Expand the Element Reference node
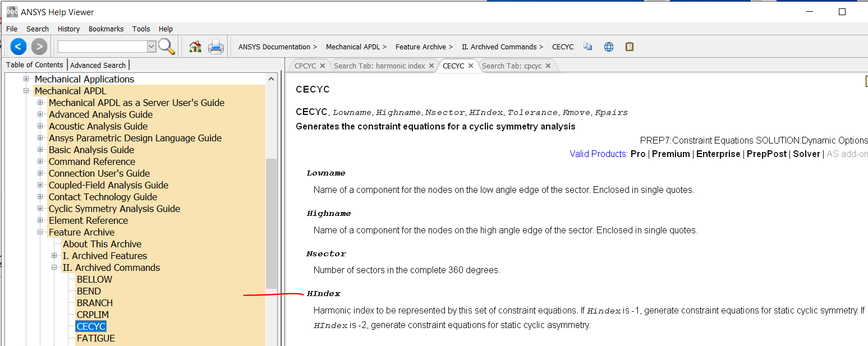Viewport: 868px width, 346px height. 40,220
